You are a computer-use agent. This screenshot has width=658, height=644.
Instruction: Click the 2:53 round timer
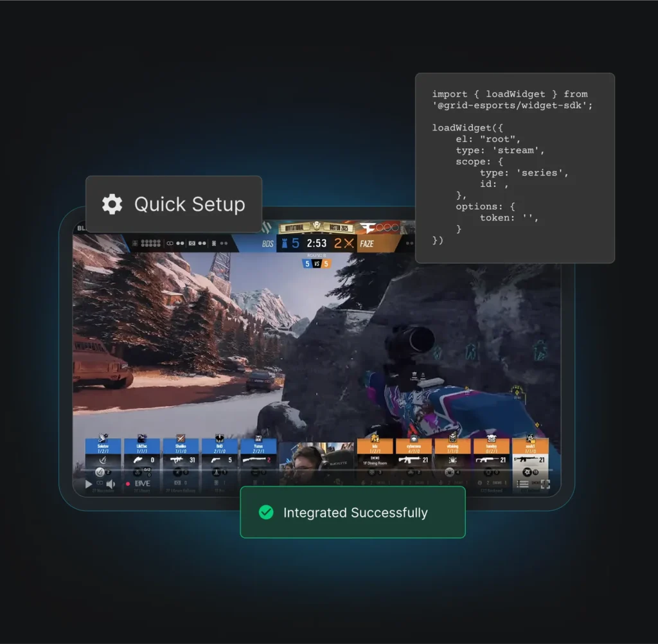[316, 243]
